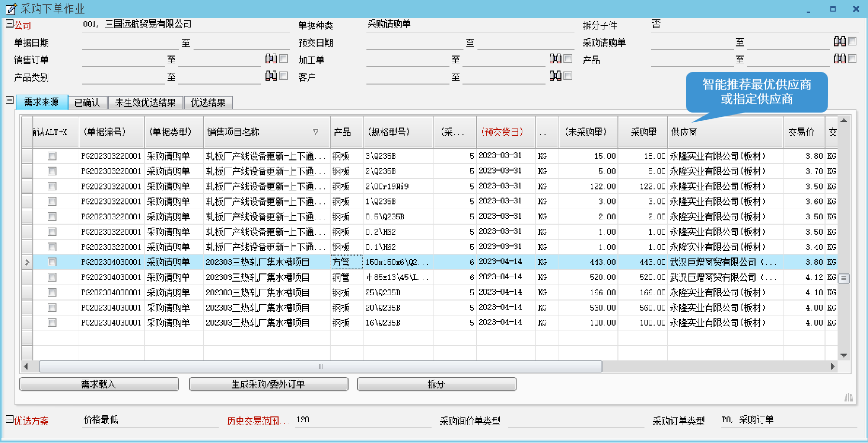The image size is (868, 443).
Task: Tick the checkbox beside 销售订单 lookup
Action: pyautogui.click(x=284, y=58)
